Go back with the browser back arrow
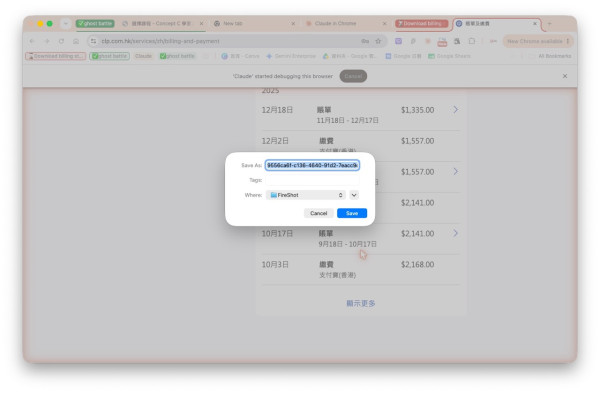Viewport: 600px width, 393px height. tap(32, 41)
